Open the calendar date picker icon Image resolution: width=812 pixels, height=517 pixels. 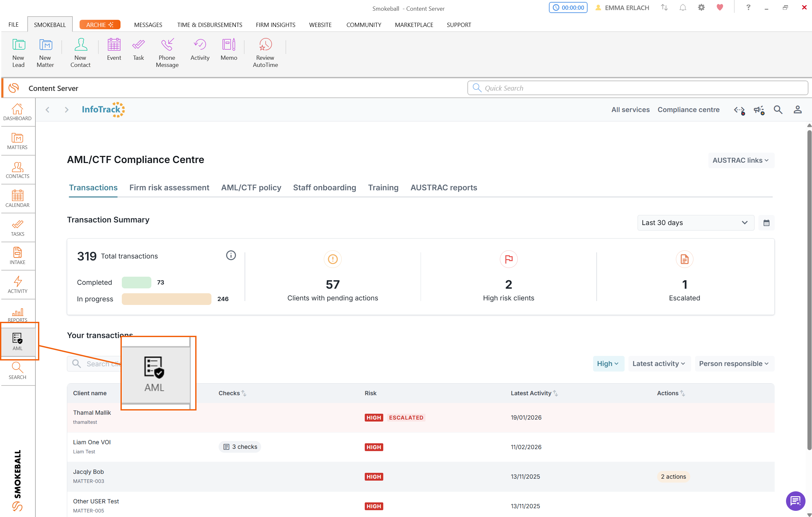pos(766,222)
